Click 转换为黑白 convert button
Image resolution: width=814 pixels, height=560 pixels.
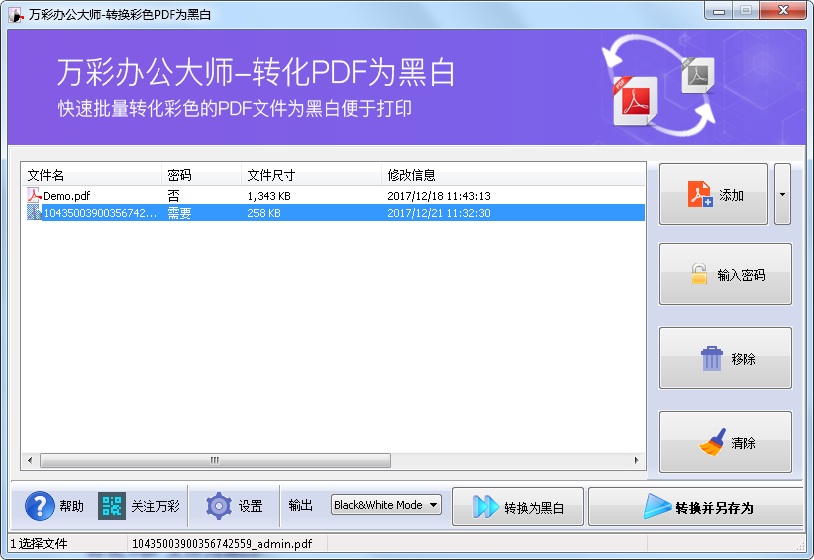518,507
